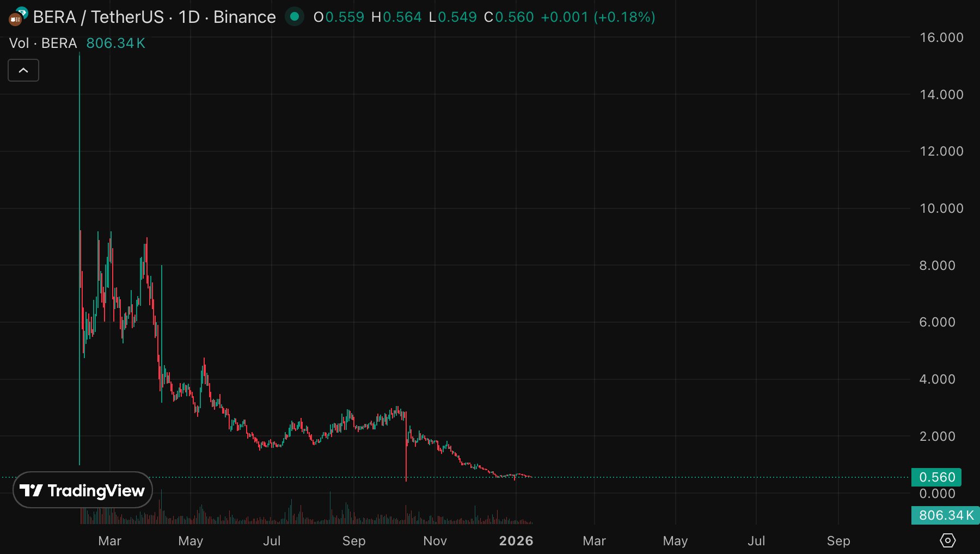The height and width of the screenshot is (554, 980).
Task: Open chart settings via the hexagon gear icon
Action: pos(948,540)
